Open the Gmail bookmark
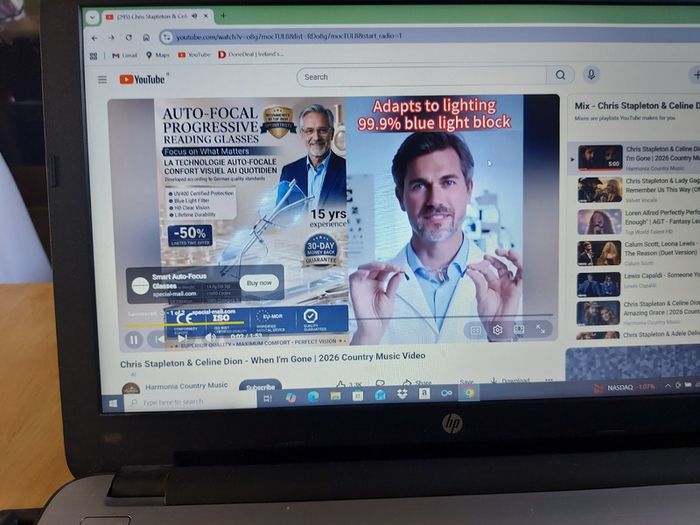The height and width of the screenshot is (525, 700). (x=125, y=55)
